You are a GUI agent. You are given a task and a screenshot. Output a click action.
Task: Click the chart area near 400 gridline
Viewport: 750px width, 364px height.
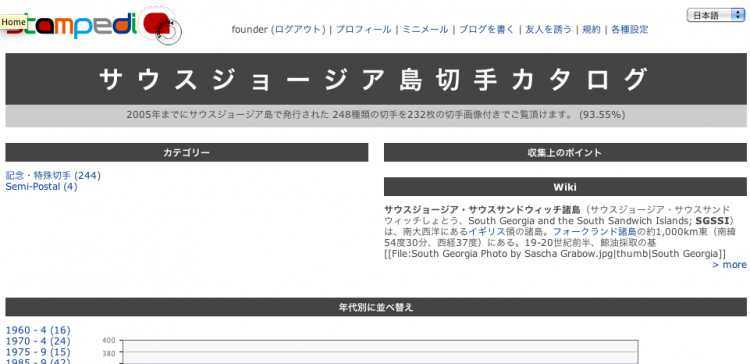[x=379, y=343]
